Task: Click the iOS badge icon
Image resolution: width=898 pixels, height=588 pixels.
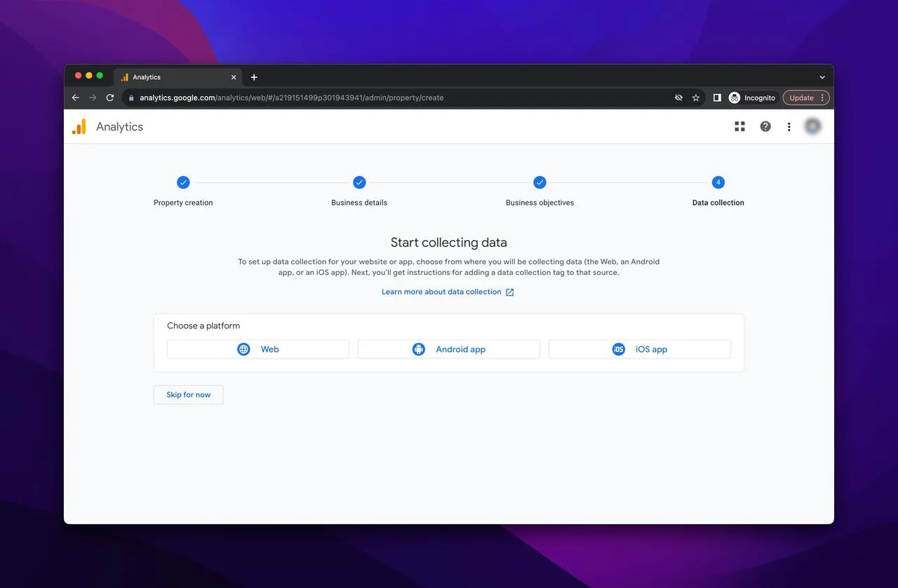Action: point(618,349)
